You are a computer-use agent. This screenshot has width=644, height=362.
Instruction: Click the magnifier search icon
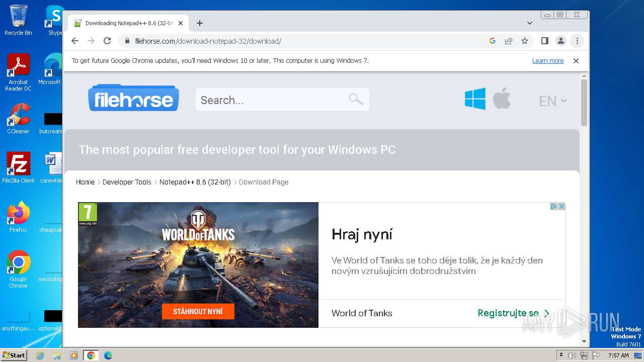pos(356,99)
